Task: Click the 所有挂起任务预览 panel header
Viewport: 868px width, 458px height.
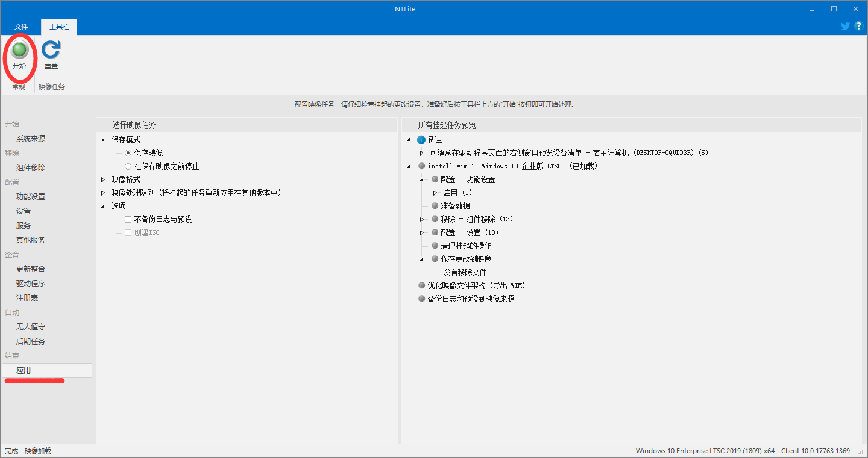Action: [x=631, y=125]
